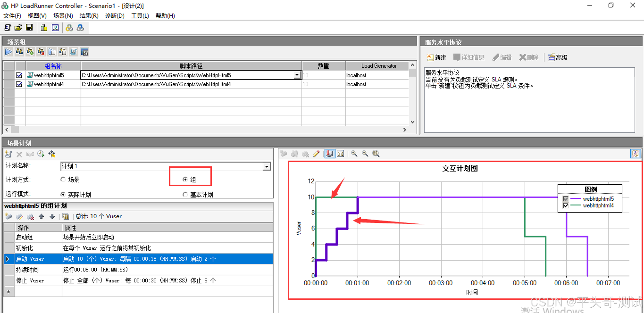
Task: Select the pencil edit icon above the schedule graph
Action: [316, 154]
